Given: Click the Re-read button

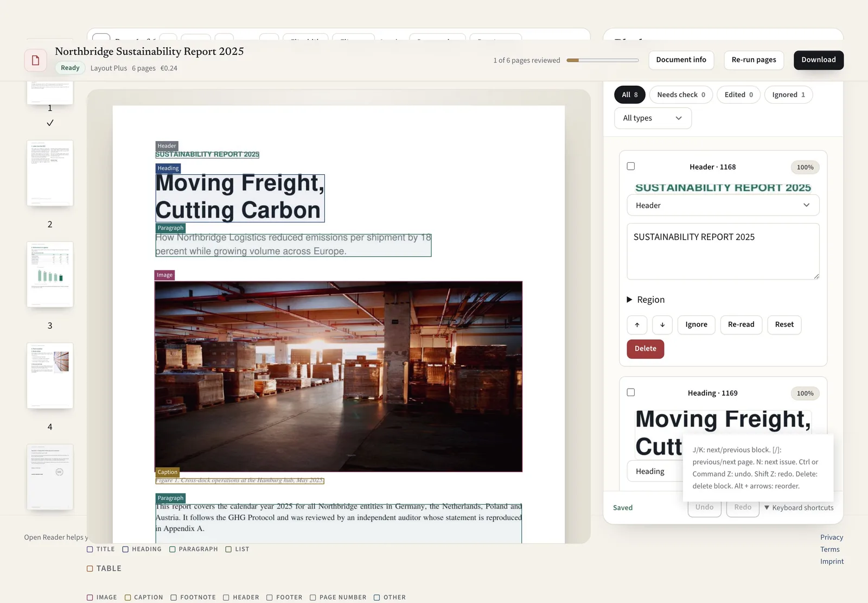Looking at the screenshot, I should [741, 325].
